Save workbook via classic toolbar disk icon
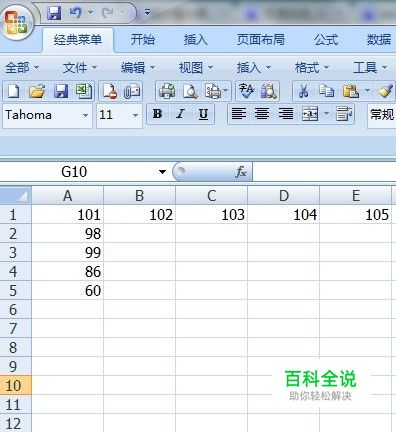This screenshot has width=396, height=432. tap(61, 91)
